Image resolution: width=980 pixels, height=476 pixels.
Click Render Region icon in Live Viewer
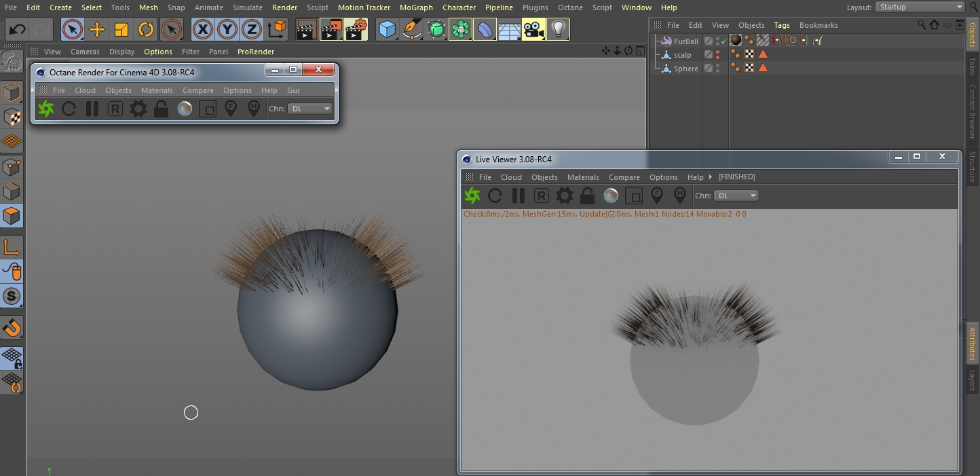(634, 196)
